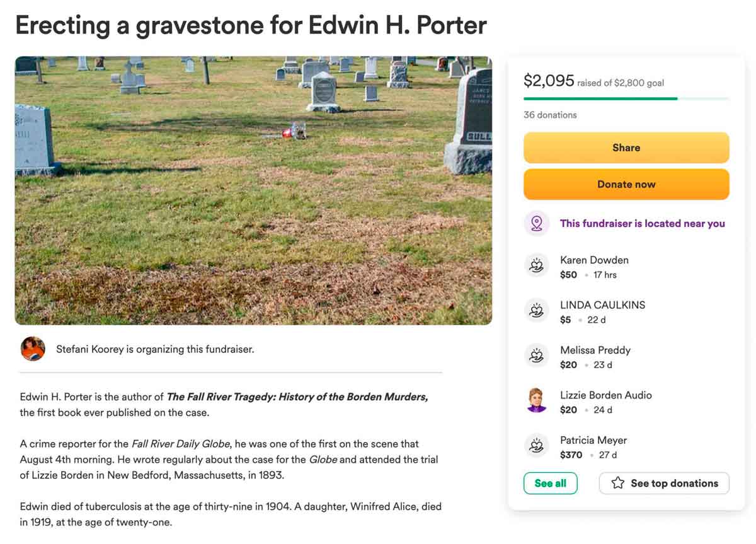This screenshot has width=756, height=544.
Task: Click the fundraiser title heading
Action: (251, 25)
